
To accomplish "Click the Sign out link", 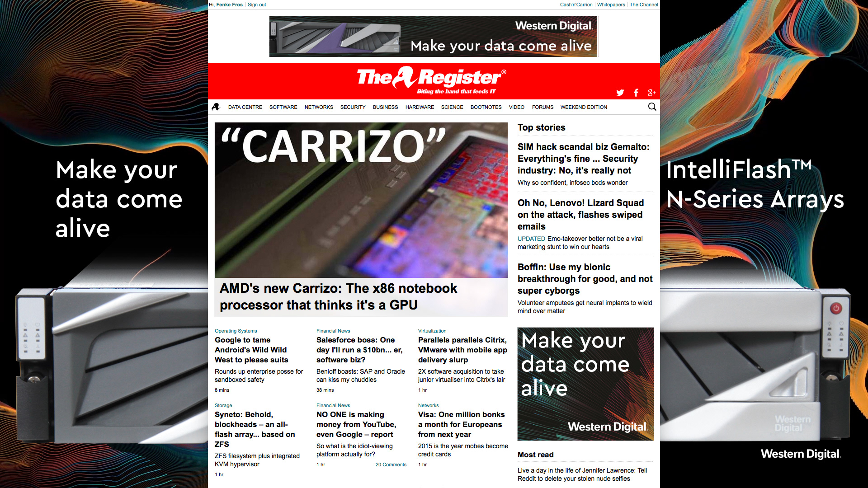I will click(x=257, y=5).
